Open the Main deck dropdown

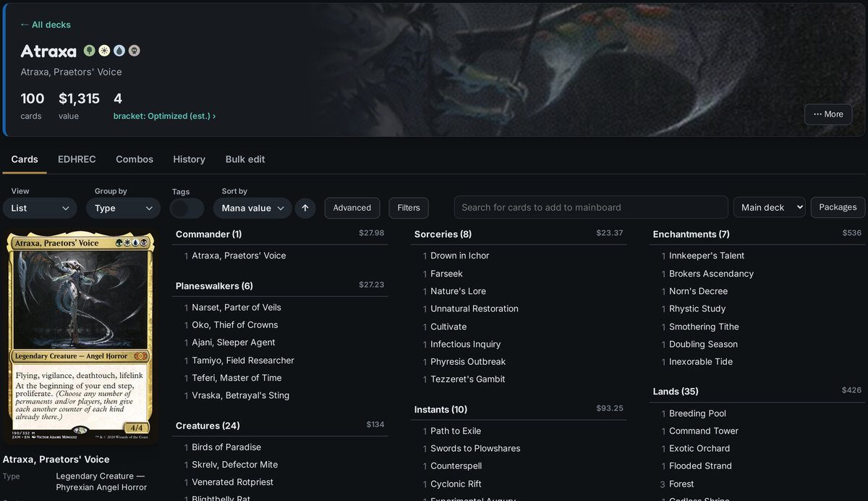click(770, 207)
